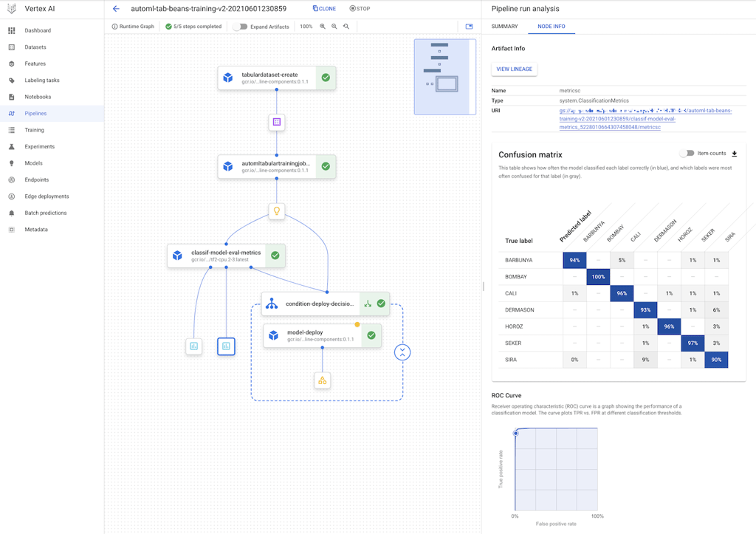
Task: Select the purple dataset artifact node
Action: (277, 122)
